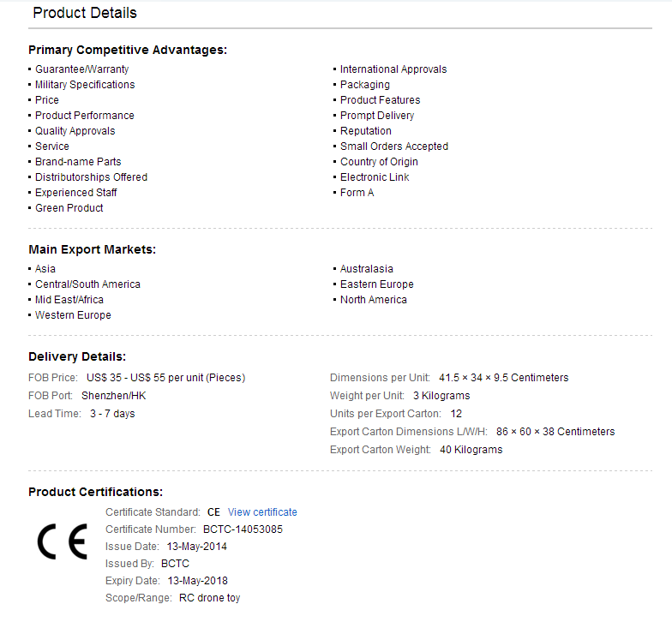Screen dimensions: 672x622
Task: Select the RC drone toy scope text
Action: point(209,598)
